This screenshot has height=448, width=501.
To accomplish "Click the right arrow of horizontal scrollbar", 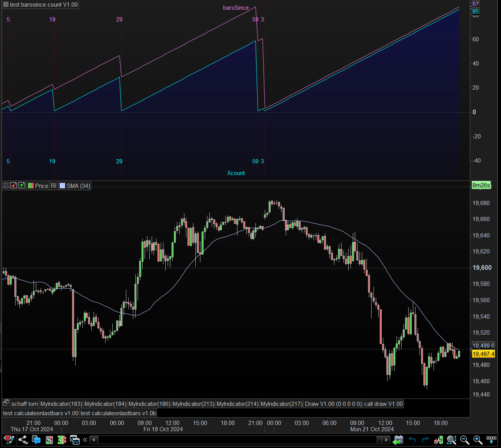I will point(386,440).
